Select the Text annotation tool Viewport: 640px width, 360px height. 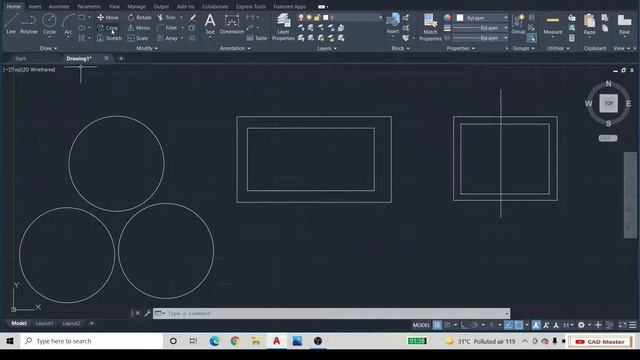tap(210, 24)
